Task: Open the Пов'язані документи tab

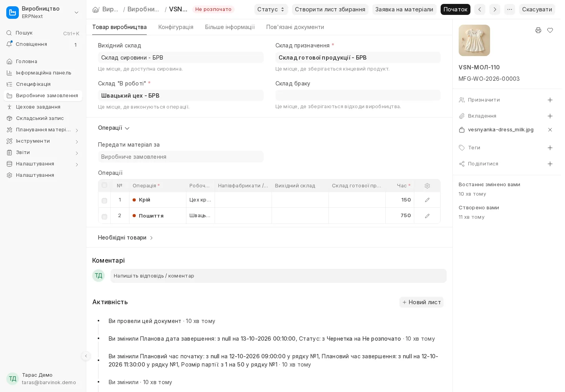Action: point(295,27)
